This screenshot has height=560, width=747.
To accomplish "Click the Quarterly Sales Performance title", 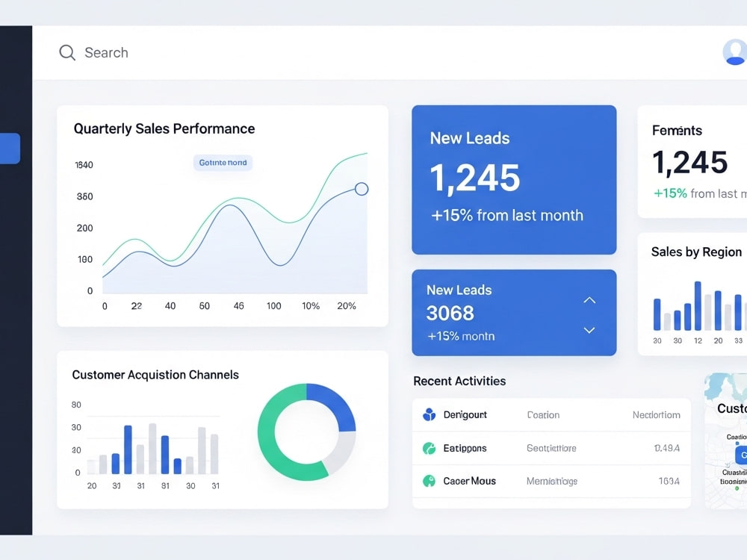I will tap(164, 128).
